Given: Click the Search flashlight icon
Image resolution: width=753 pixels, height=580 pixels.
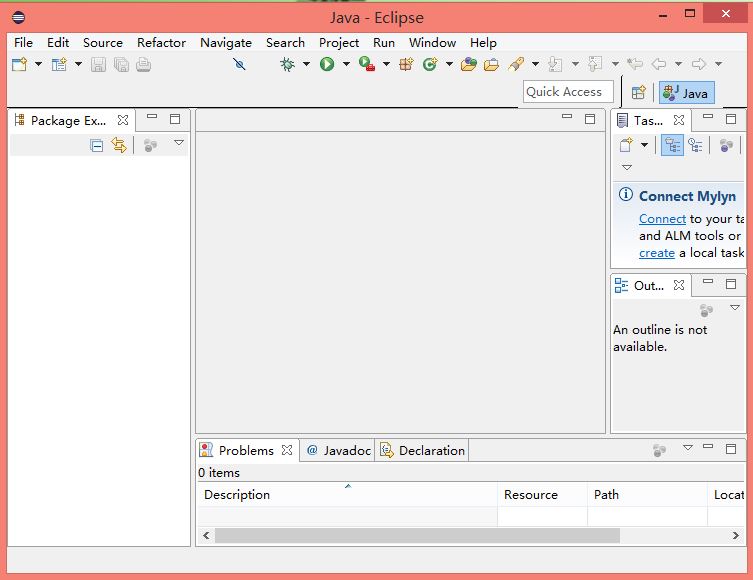Looking at the screenshot, I should coord(516,64).
